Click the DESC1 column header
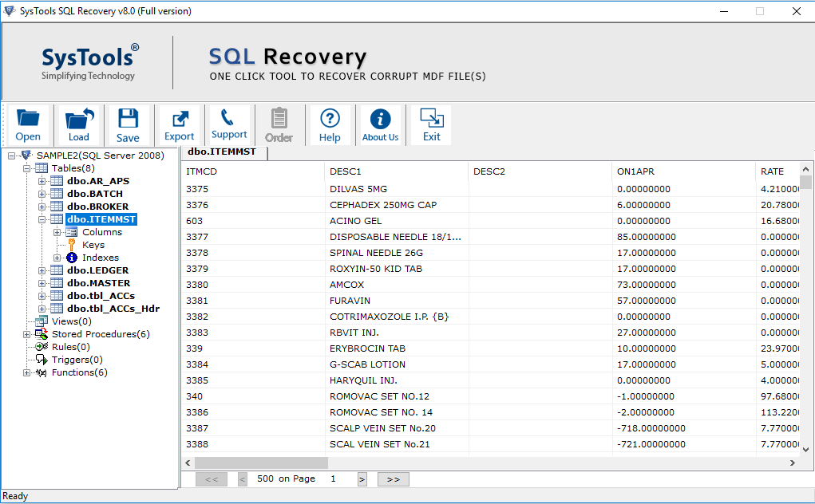 coord(397,171)
